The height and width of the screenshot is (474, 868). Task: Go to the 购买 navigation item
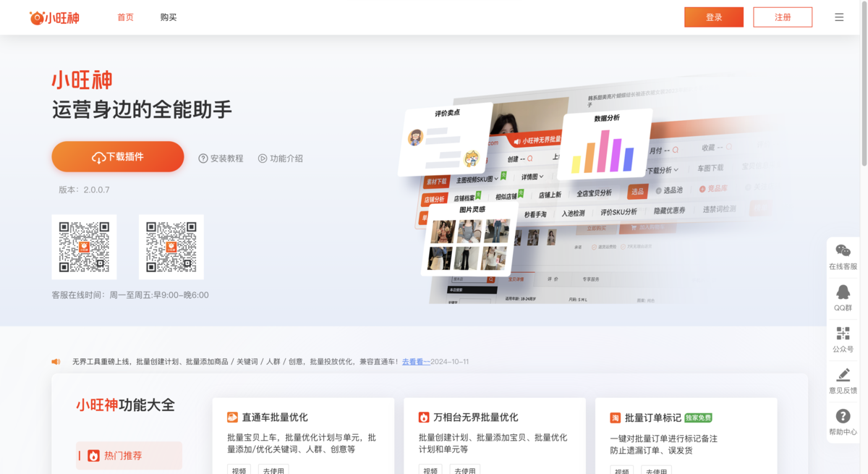coord(169,17)
